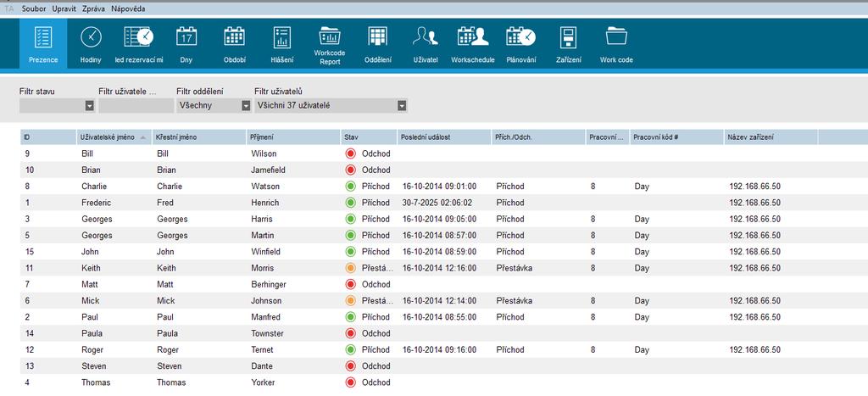Sort by Pracovní kód # column header
868x396 pixels.
coord(676,137)
